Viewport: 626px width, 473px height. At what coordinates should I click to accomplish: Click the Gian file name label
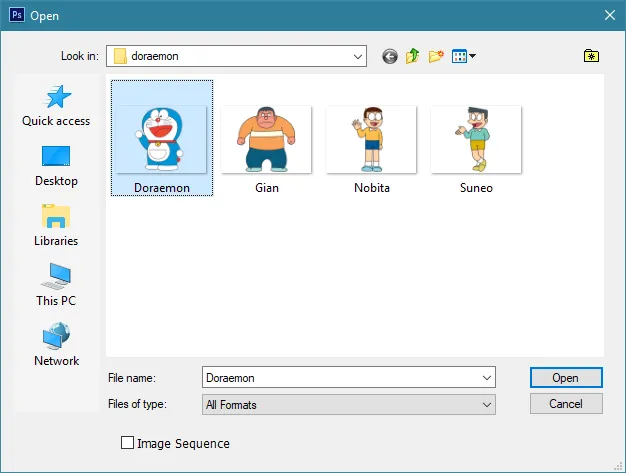[x=267, y=188]
